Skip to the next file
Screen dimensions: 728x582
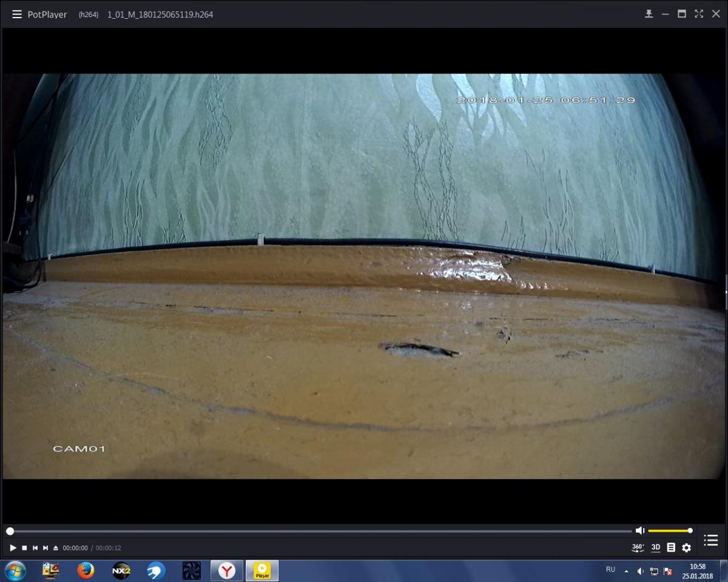pos(45,547)
